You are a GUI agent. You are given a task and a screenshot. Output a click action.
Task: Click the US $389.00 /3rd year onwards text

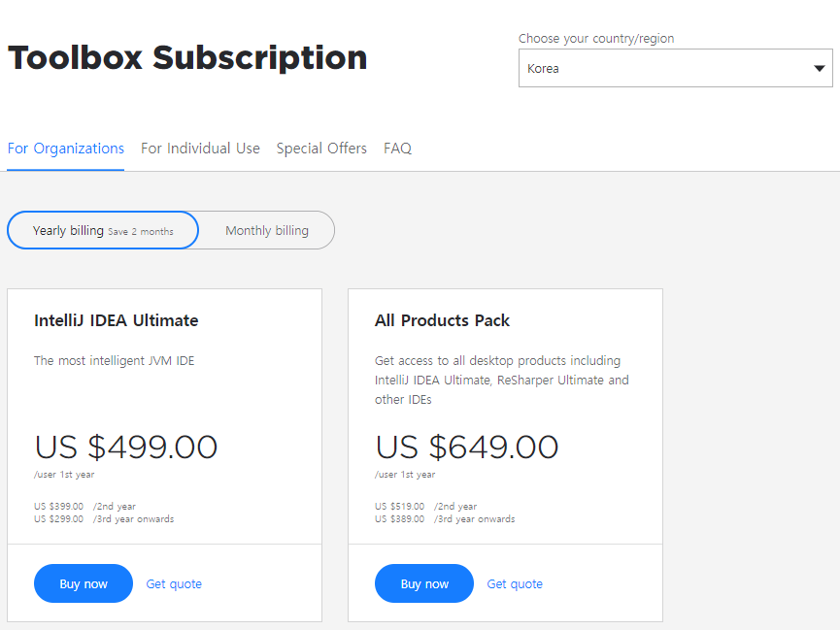click(445, 519)
